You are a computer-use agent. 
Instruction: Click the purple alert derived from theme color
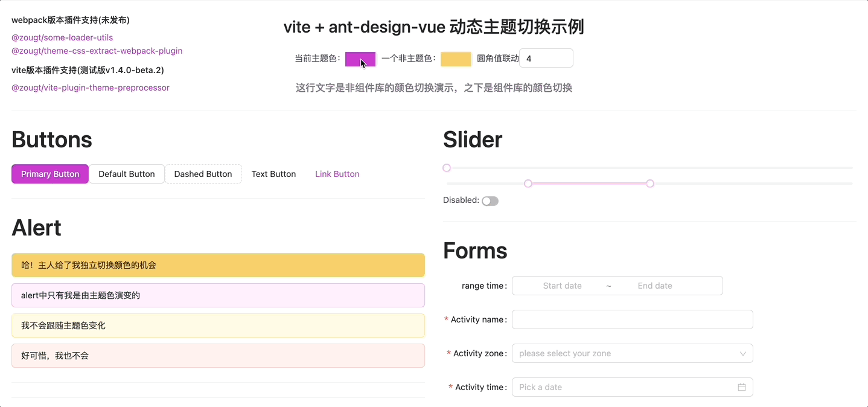218,295
